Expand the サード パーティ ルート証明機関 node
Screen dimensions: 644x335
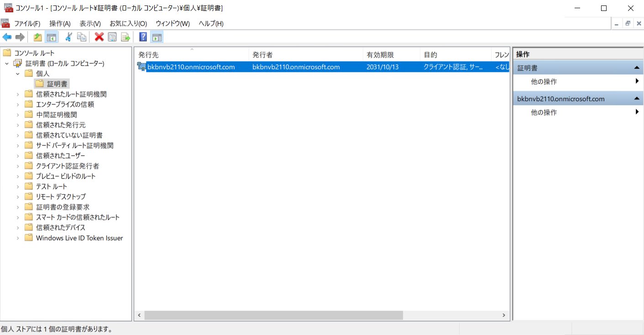pyautogui.click(x=18, y=145)
